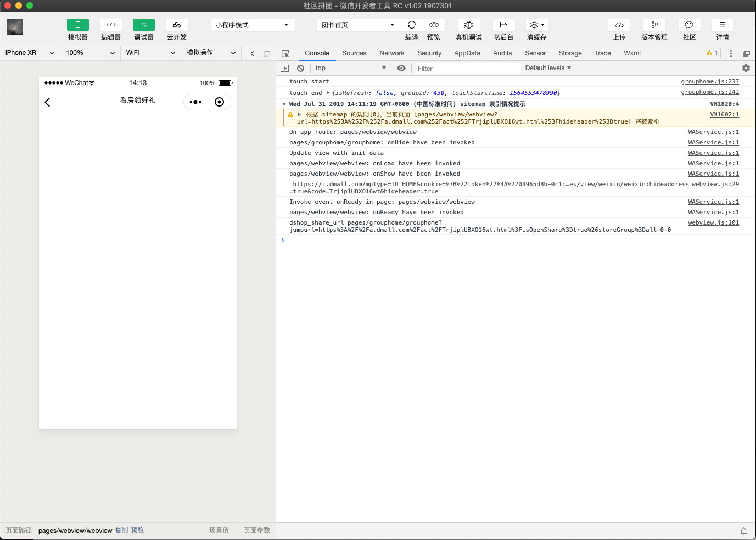This screenshot has width=756, height=540.
Task: Open the clear cache (清缓存) menu
Action: [537, 25]
